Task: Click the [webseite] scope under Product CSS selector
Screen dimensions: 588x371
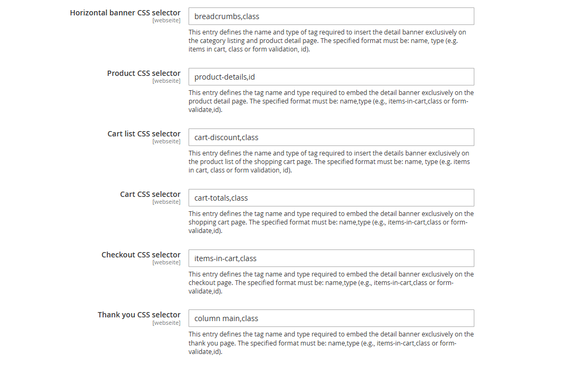Action: pos(166,81)
